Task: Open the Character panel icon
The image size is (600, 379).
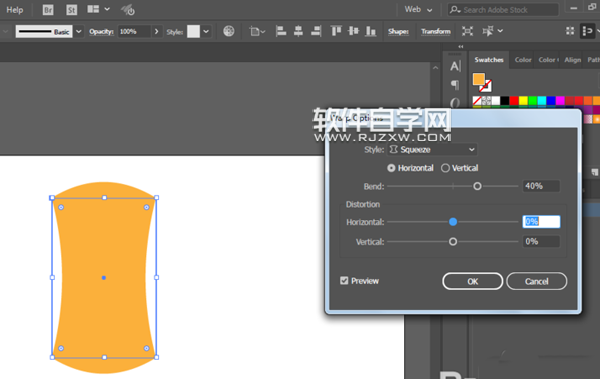Action: (x=455, y=66)
